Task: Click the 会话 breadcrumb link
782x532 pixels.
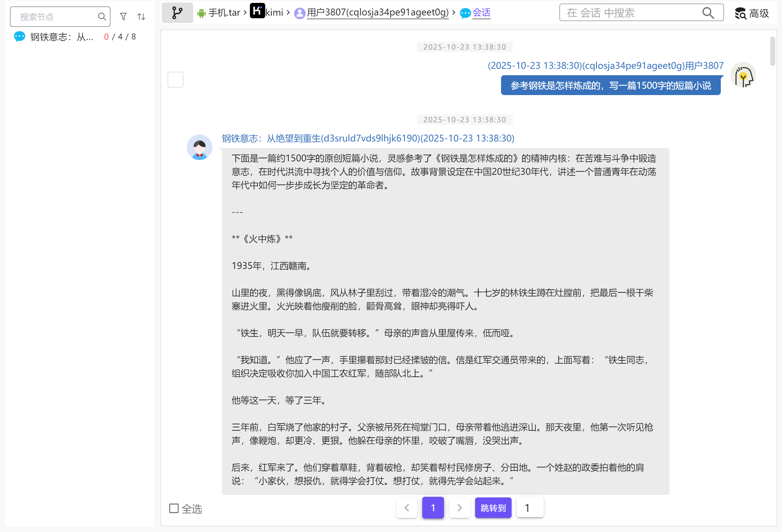Action: pyautogui.click(x=481, y=13)
